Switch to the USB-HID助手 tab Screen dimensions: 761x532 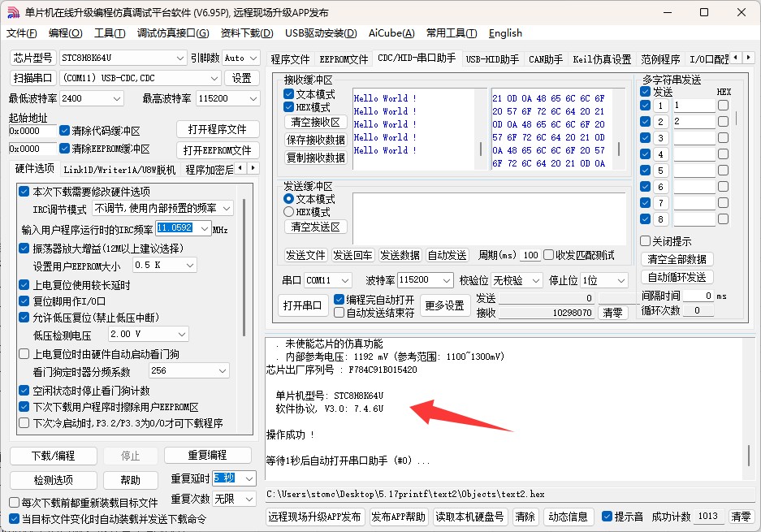[492, 59]
